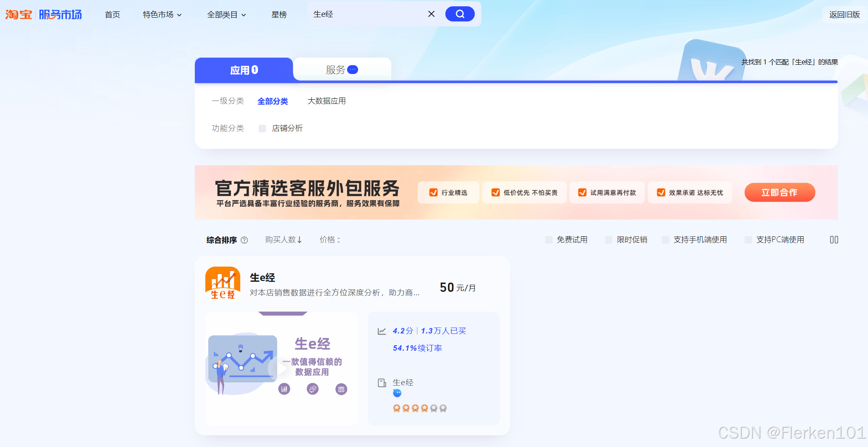
Task: Go to 首页 in top navigation
Action: (112, 15)
